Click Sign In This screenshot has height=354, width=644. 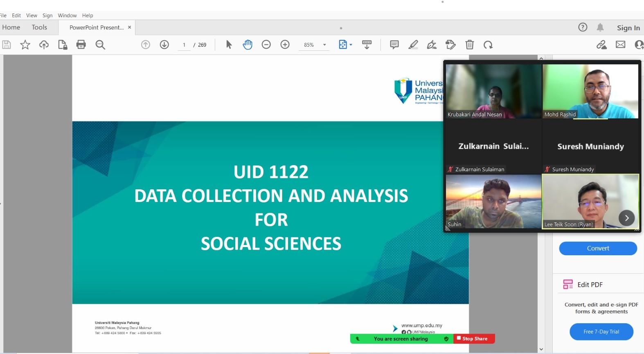coord(628,28)
